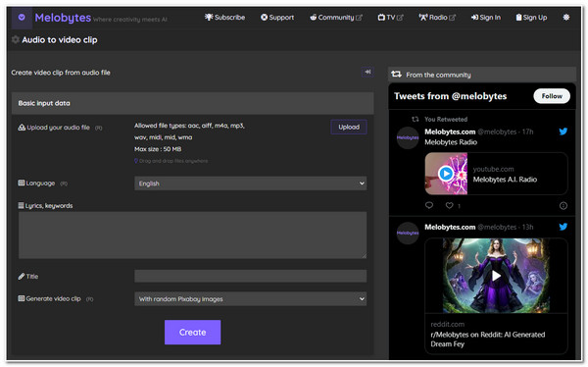Click the Community reddit icon
Viewport: 588px width, 367px height.
tap(314, 18)
